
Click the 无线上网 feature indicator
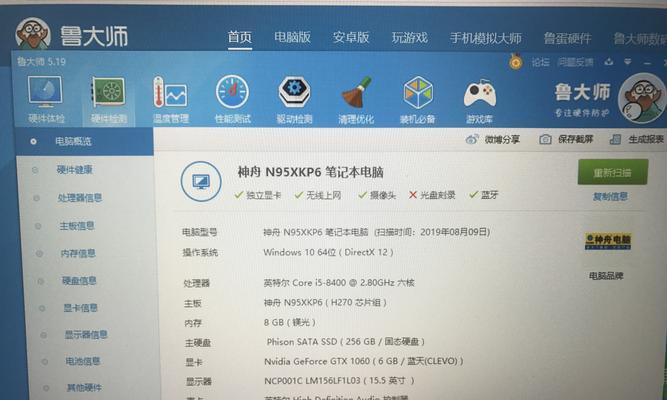(x=318, y=195)
